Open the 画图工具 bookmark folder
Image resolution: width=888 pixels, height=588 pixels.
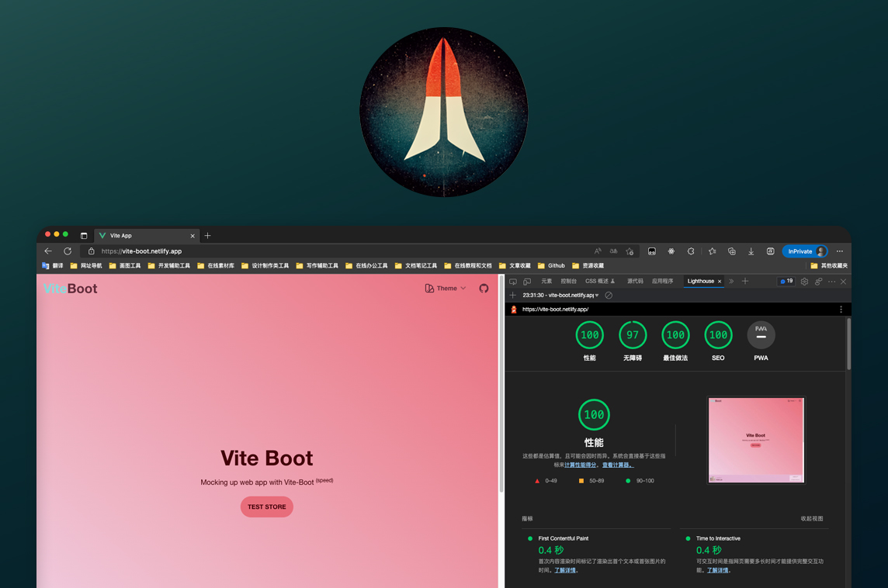(125, 265)
